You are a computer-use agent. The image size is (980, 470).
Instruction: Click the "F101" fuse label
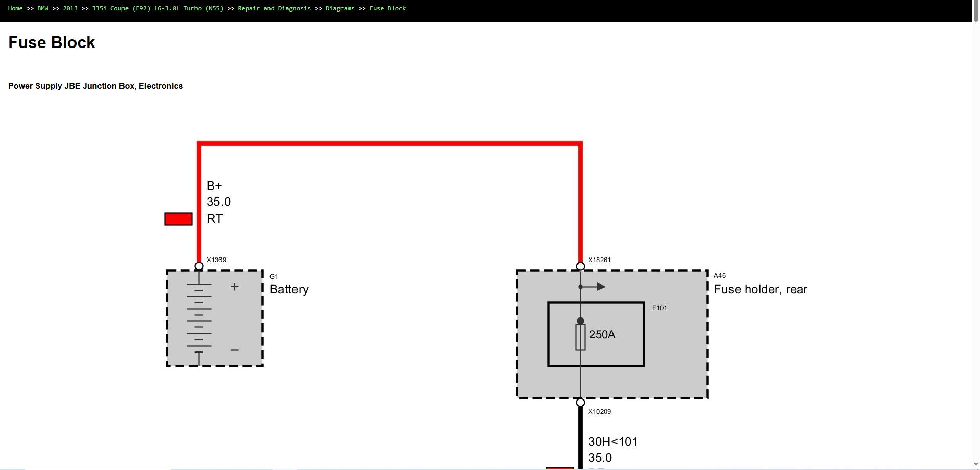pyautogui.click(x=659, y=308)
